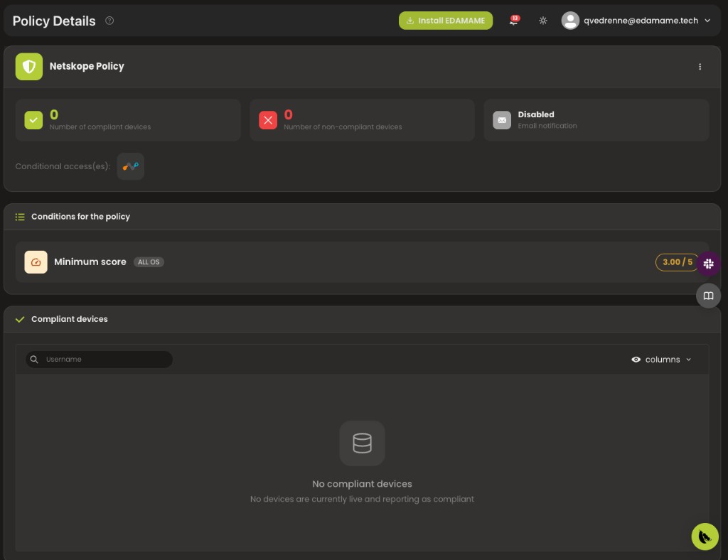728x560 pixels.
Task: Open the columns visibility dropdown
Action: [662, 360]
